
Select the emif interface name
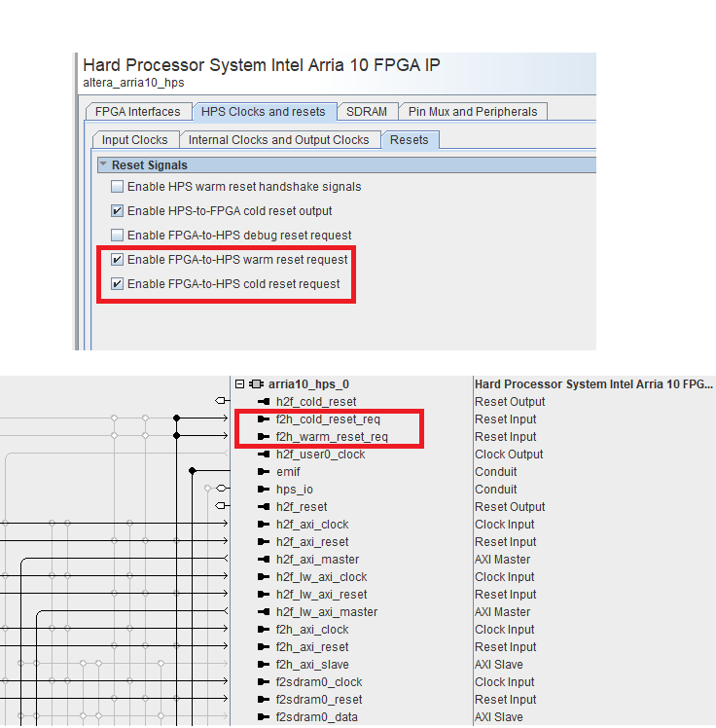[x=288, y=472]
